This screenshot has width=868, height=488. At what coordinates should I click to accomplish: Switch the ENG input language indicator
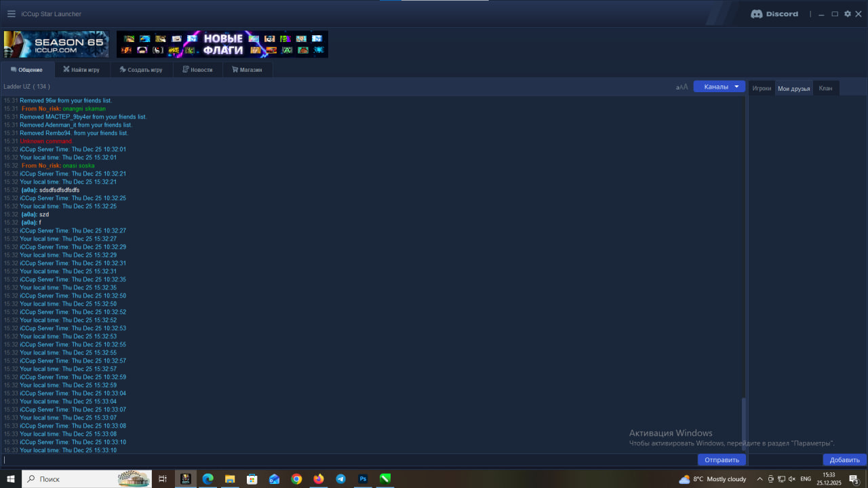806,479
